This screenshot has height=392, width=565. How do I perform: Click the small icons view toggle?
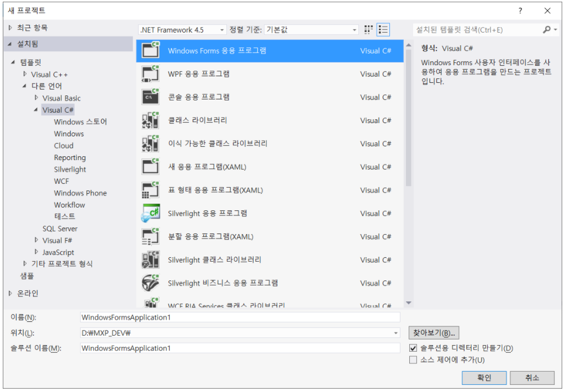click(x=368, y=30)
